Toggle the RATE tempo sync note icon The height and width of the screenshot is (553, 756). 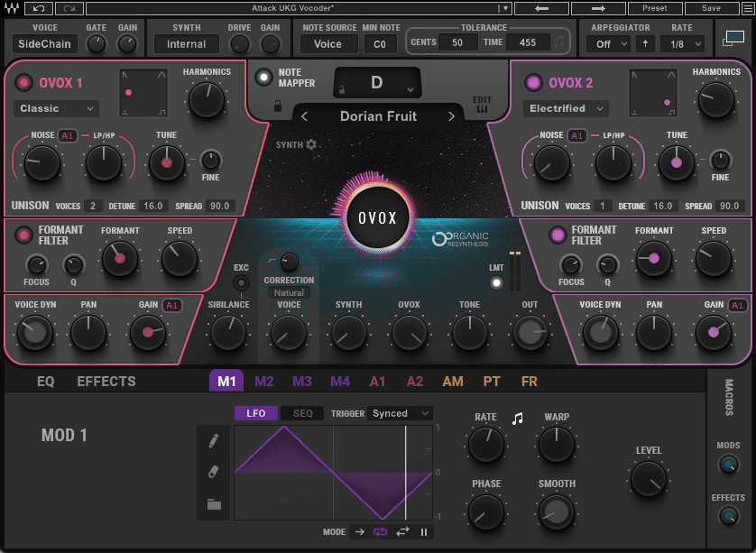pyautogui.click(x=517, y=419)
